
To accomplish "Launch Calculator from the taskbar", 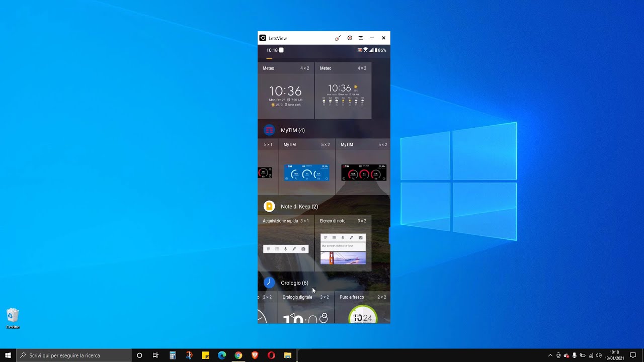I will [x=173, y=355].
